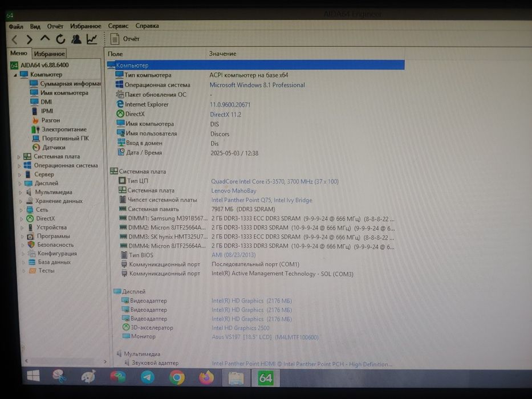Open Telegram from the taskbar
The image size is (532, 399).
tap(147, 377)
